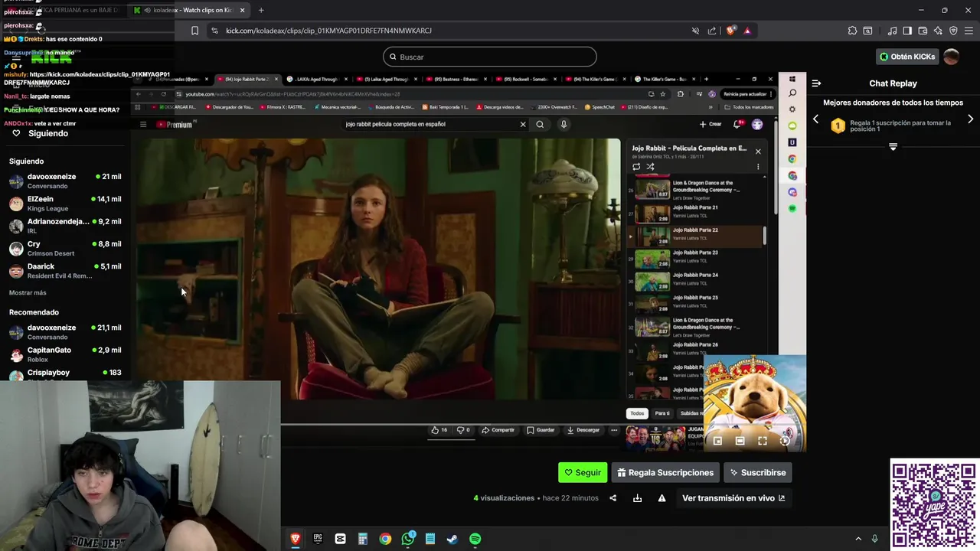Viewport: 980px width, 551px height.
Task: Open Google Chrome from the taskbar
Action: tap(385, 539)
